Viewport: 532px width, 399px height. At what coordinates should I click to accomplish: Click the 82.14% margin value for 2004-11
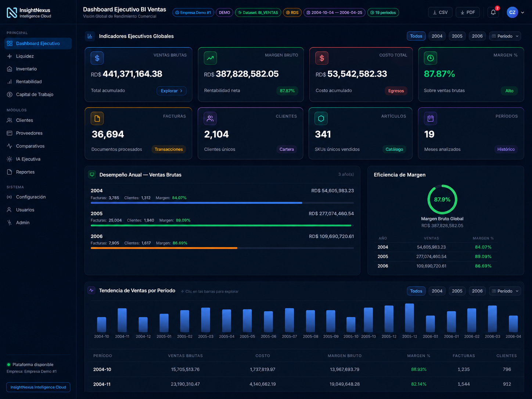(419, 384)
